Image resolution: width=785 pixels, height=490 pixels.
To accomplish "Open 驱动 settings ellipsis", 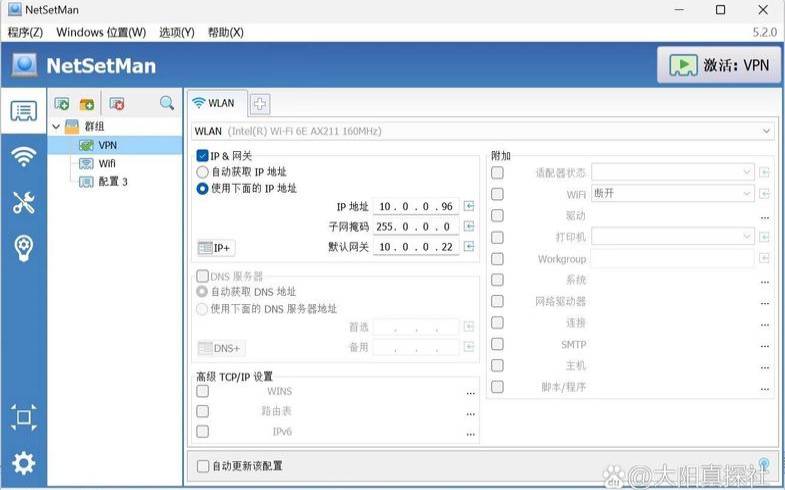I will (x=764, y=218).
